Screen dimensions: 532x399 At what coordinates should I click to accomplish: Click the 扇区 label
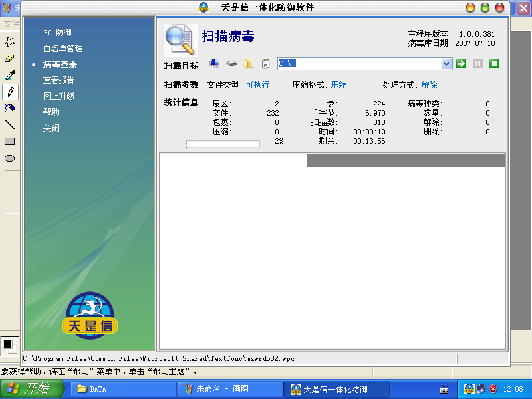coord(222,104)
